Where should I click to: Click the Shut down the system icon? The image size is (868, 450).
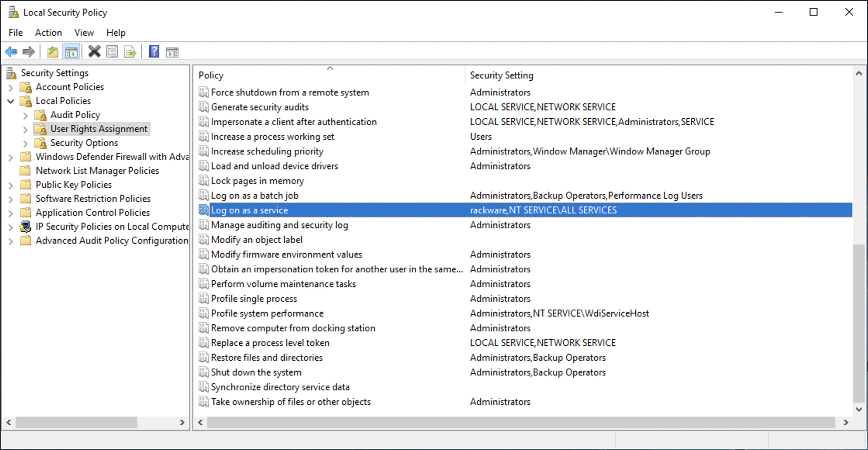[x=204, y=372]
